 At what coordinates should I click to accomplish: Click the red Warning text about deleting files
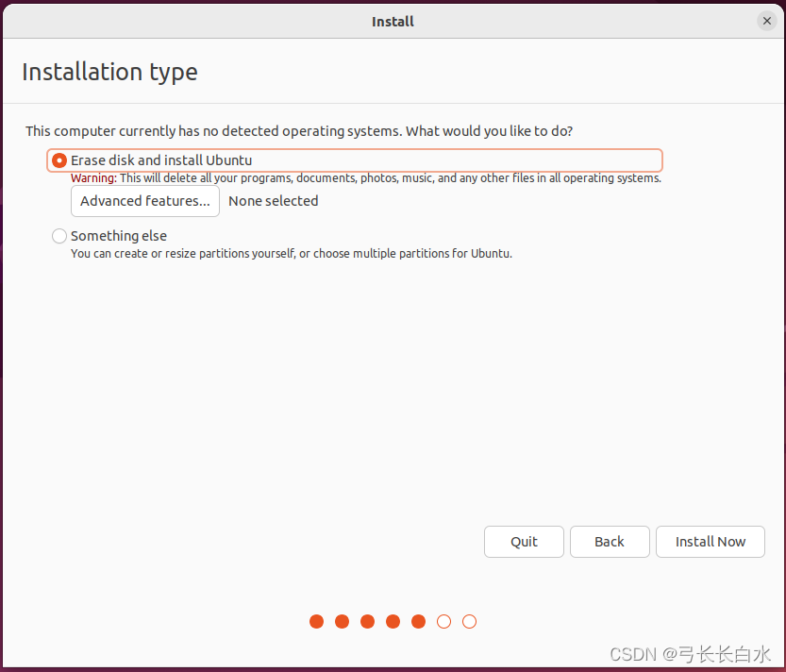tap(366, 178)
